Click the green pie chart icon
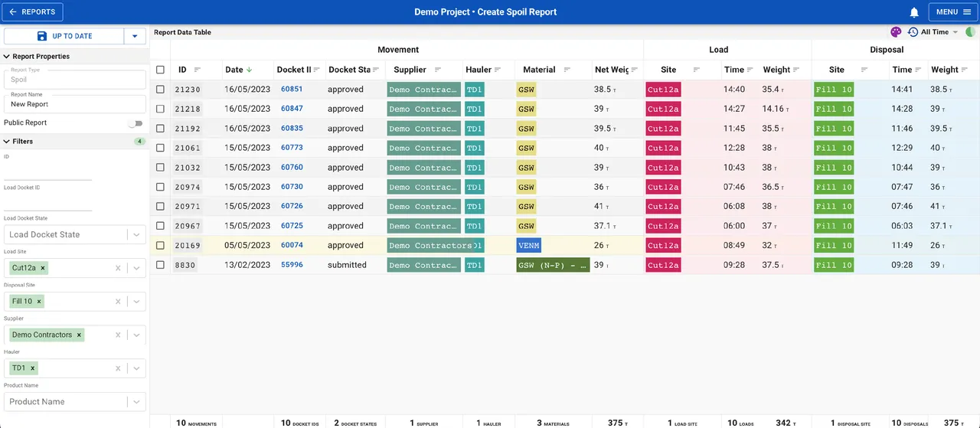The height and width of the screenshot is (428, 980). click(x=971, y=32)
